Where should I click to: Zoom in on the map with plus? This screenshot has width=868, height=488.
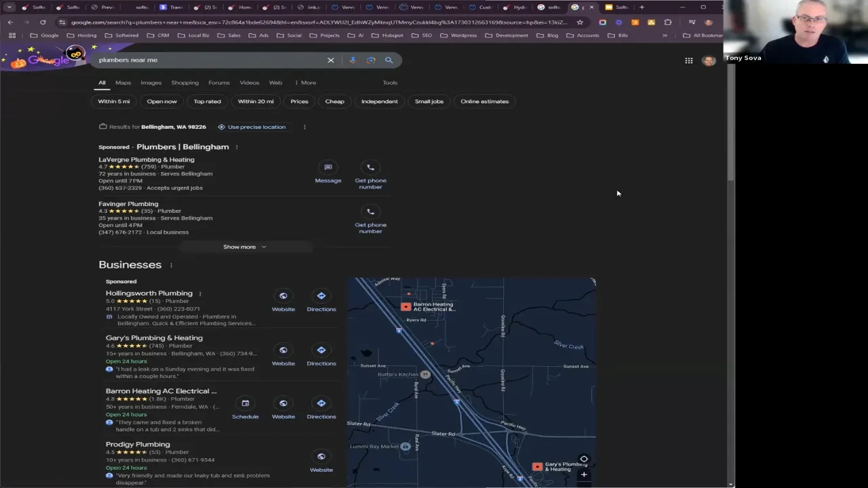click(584, 474)
